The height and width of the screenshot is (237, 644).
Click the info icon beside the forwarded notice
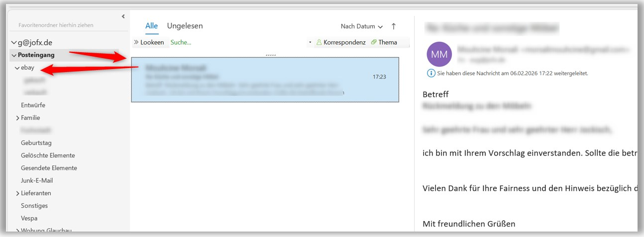point(431,73)
